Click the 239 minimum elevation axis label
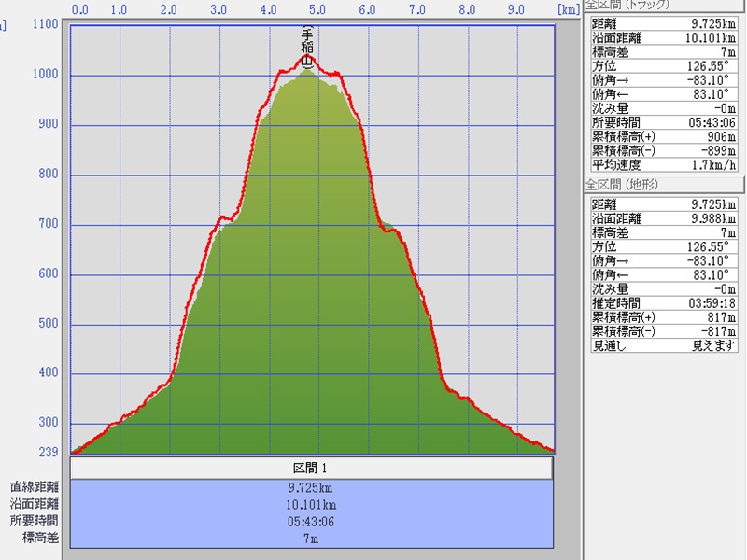Viewport: 747px width, 560px height. [47, 453]
